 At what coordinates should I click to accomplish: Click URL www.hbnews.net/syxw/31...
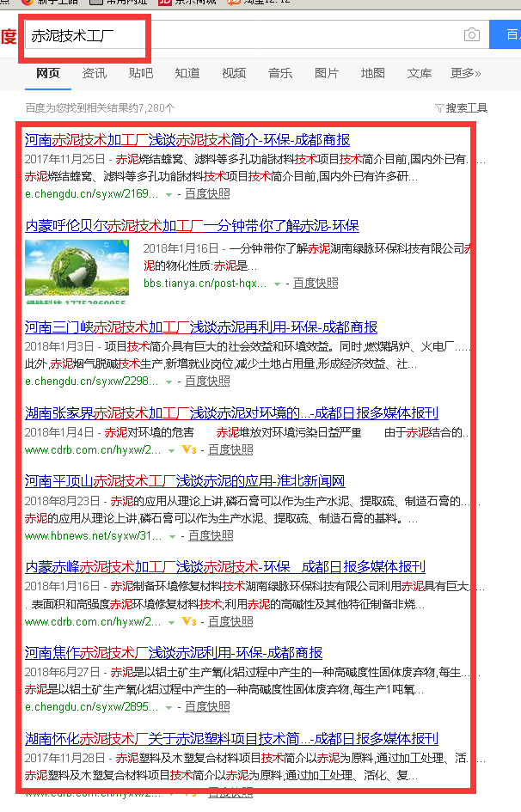click(93, 536)
